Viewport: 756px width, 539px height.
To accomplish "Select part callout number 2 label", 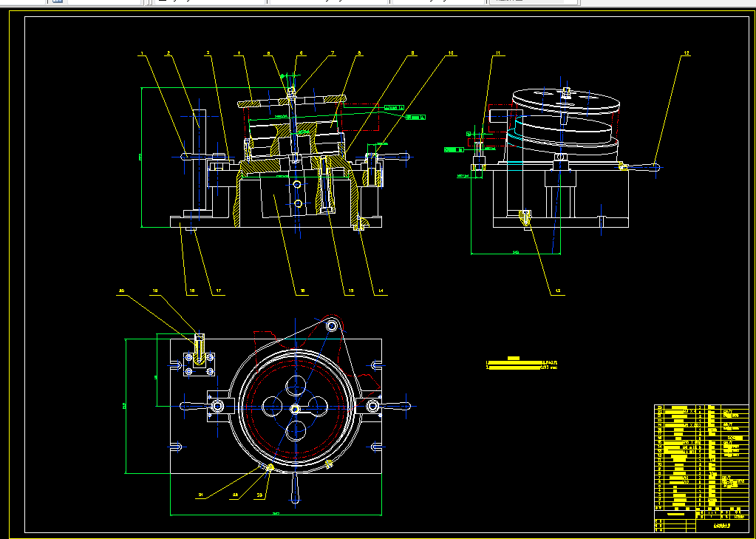I will pyautogui.click(x=168, y=52).
